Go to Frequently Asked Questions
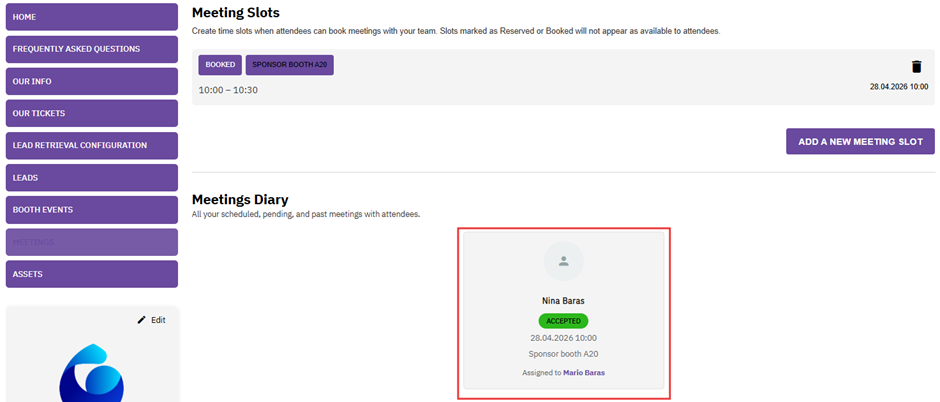The height and width of the screenshot is (402, 940). tap(91, 49)
